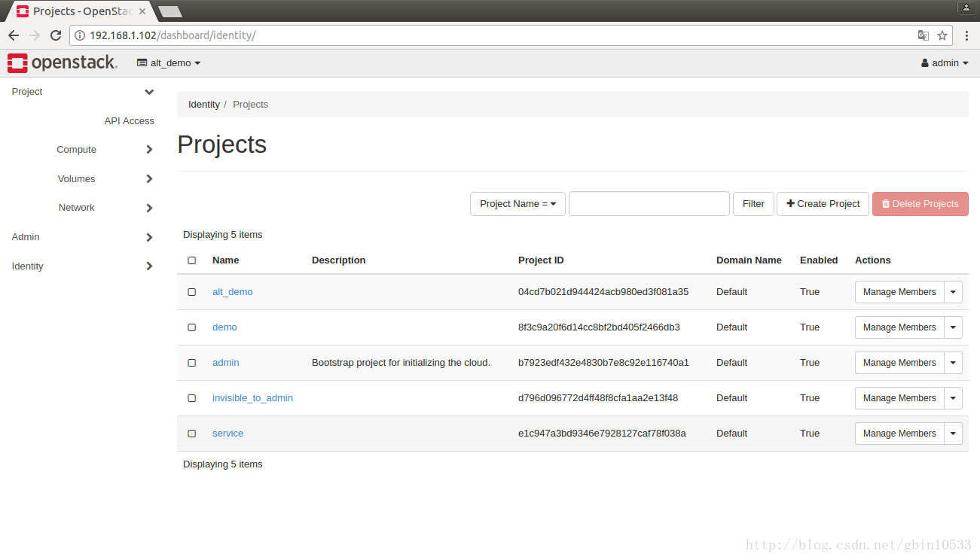Click the browser address bar URL
Image resolution: width=980 pixels, height=560 pixels.
[172, 35]
